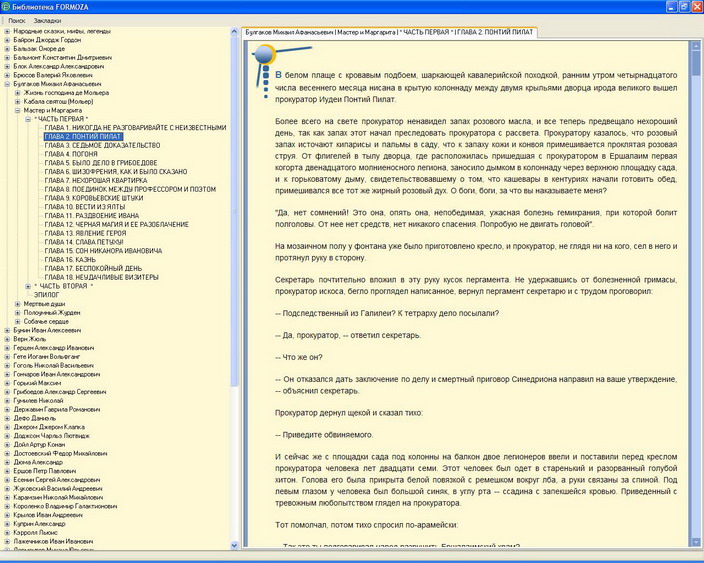Click the text panel scroll down arrow
704x563 pixels.
696,541
